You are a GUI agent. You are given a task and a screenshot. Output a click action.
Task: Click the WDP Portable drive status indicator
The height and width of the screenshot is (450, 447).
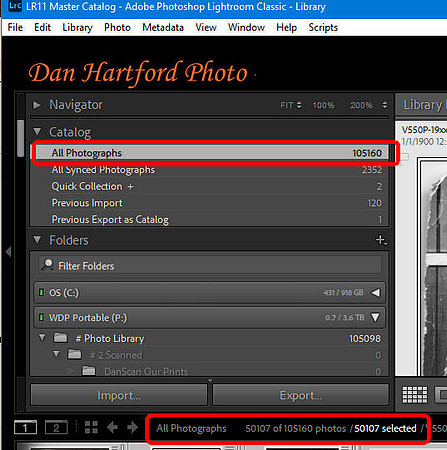click(x=41, y=317)
